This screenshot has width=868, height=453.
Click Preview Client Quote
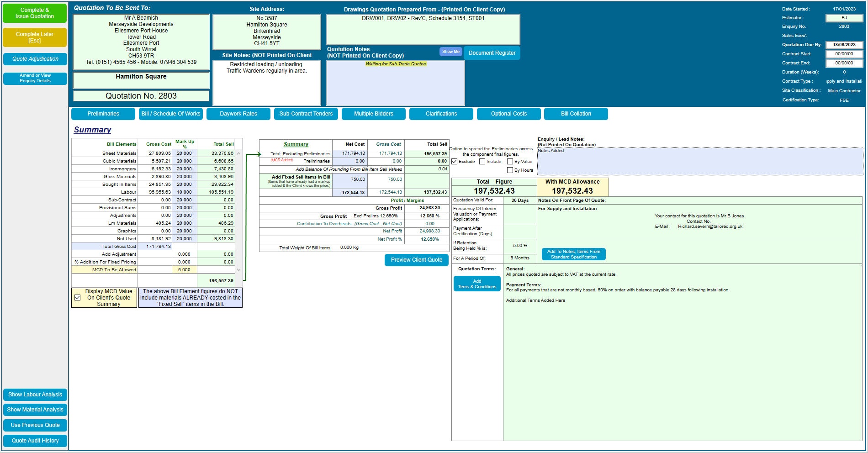416,260
